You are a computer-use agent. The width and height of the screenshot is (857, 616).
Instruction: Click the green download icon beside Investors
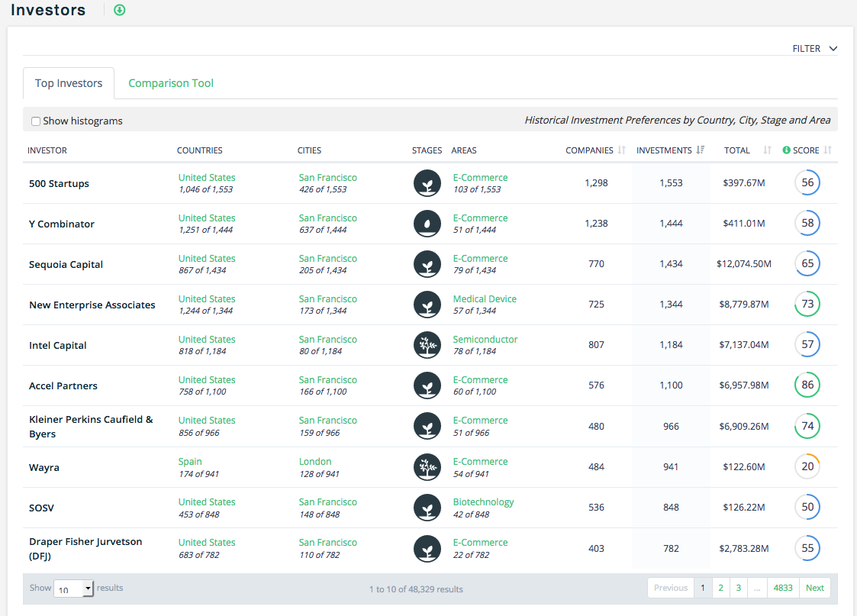click(119, 10)
